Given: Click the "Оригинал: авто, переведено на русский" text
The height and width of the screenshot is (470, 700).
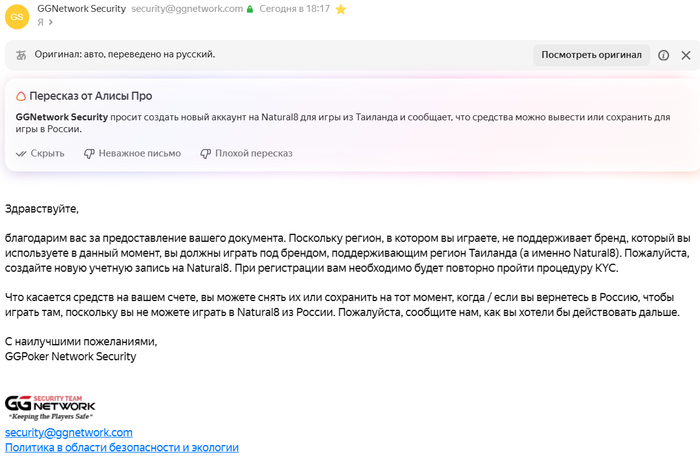Looking at the screenshot, I should click(125, 55).
